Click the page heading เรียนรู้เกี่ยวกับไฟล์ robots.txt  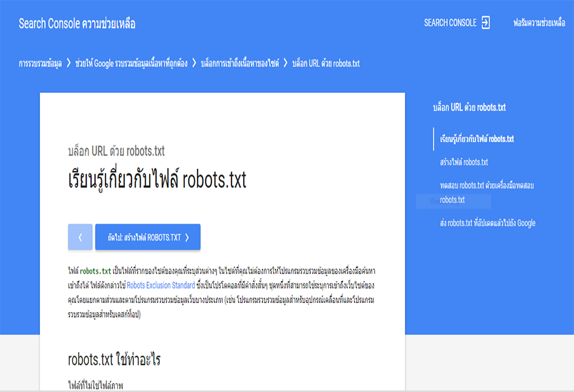point(157,179)
